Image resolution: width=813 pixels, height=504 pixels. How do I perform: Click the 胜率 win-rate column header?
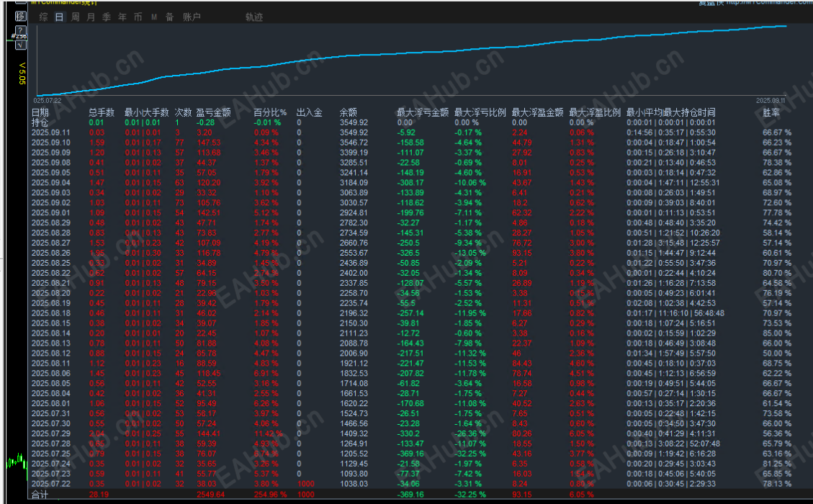771,112
